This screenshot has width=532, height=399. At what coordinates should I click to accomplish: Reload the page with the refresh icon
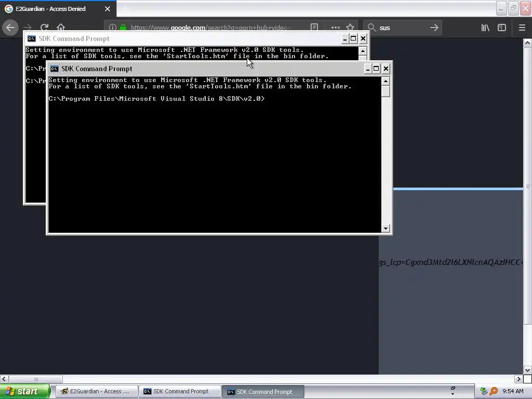tap(45, 28)
